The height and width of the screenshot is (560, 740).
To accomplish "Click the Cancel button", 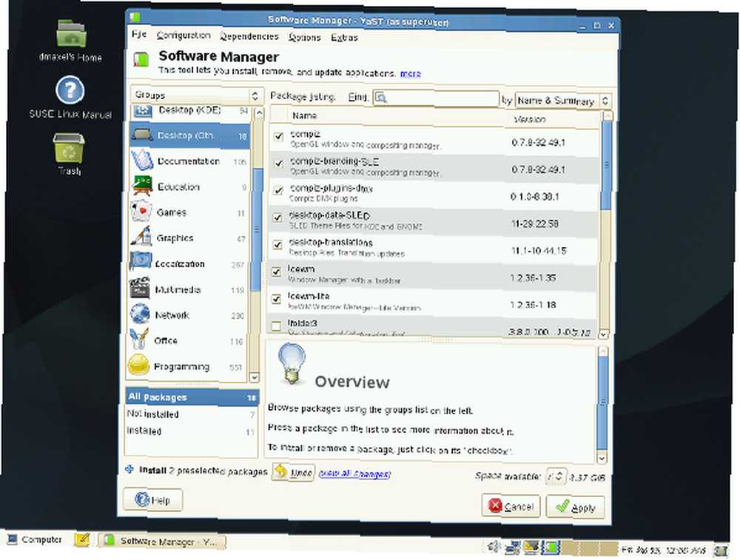I will click(511, 506).
